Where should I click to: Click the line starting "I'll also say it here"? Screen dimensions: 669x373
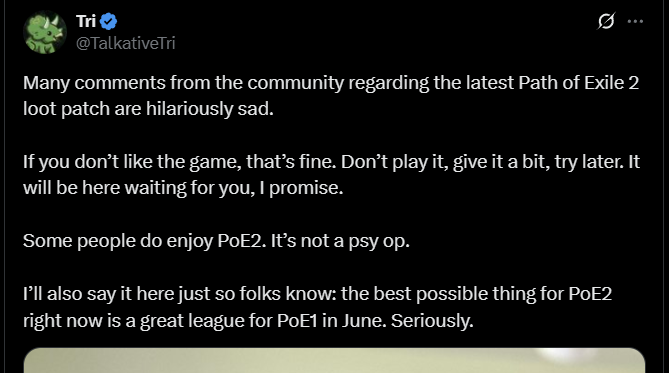coord(317,294)
